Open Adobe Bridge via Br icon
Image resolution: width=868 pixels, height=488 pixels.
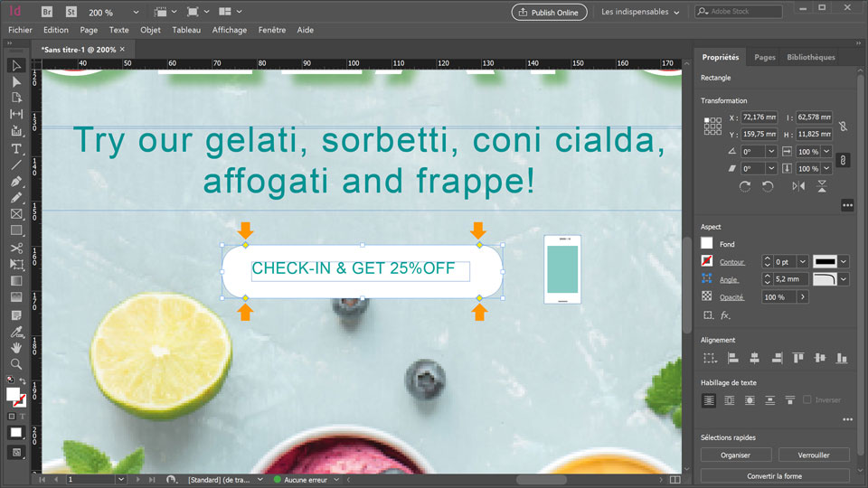(47, 12)
